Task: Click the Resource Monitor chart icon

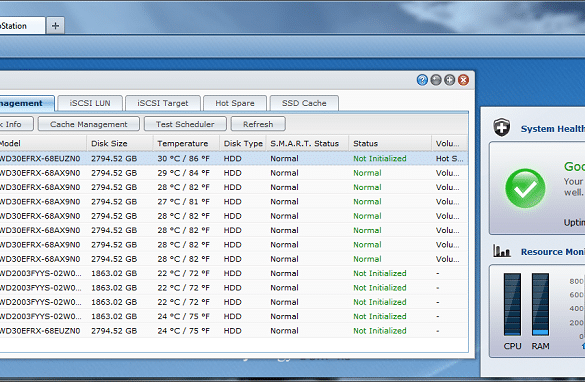Action: pos(501,251)
